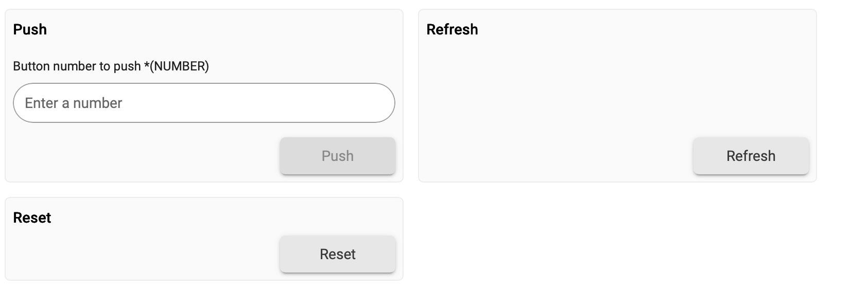Image resolution: width=868 pixels, height=290 pixels.
Task: Click the "Button number to push" label
Action: coord(77,66)
